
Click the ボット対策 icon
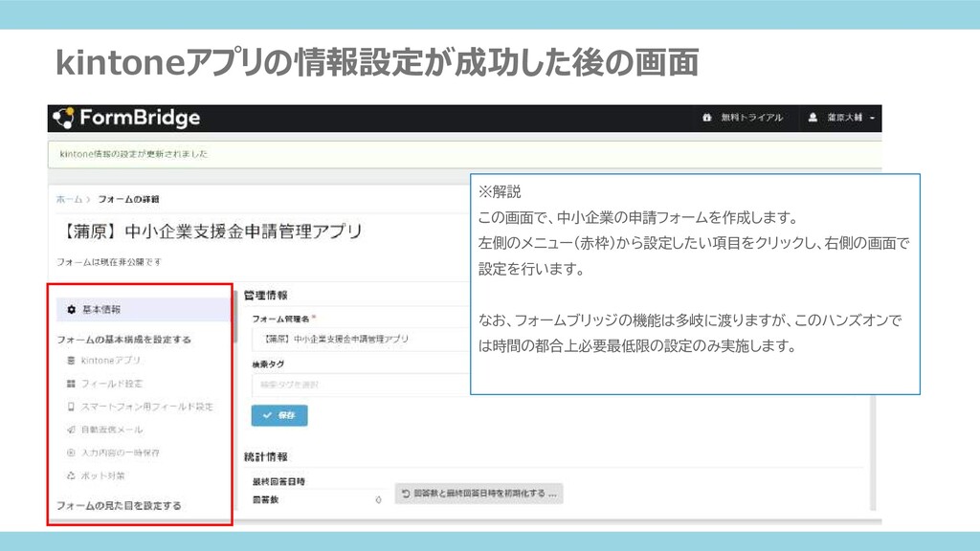[71, 476]
